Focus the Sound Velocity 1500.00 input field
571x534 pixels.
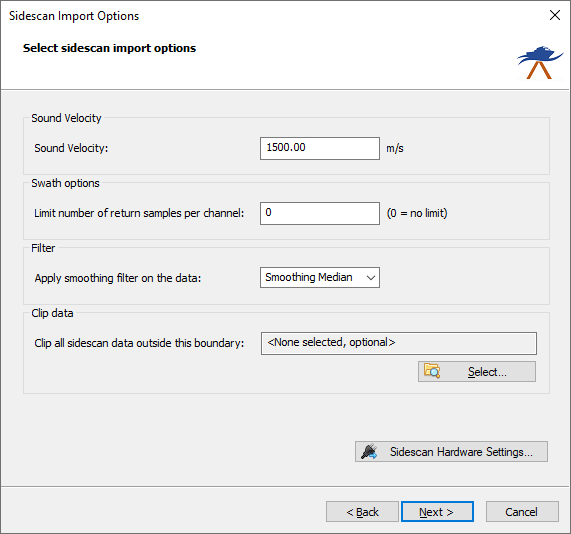(x=320, y=148)
